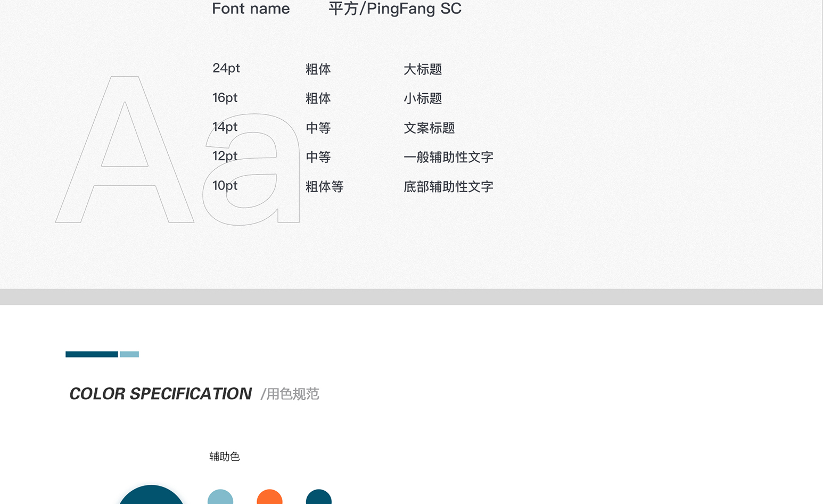The width and height of the screenshot is (823, 504).
Task: Select the light blue color circle
Action: point(220,497)
